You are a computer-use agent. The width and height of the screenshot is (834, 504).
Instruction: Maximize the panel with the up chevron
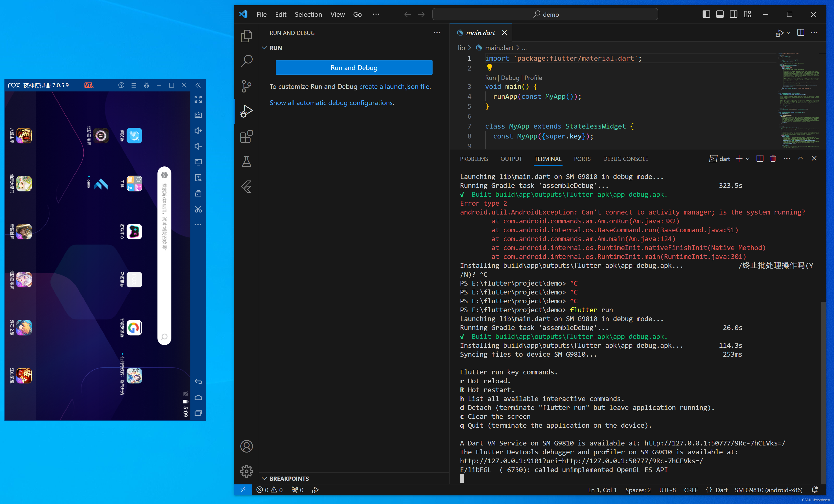click(800, 158)
